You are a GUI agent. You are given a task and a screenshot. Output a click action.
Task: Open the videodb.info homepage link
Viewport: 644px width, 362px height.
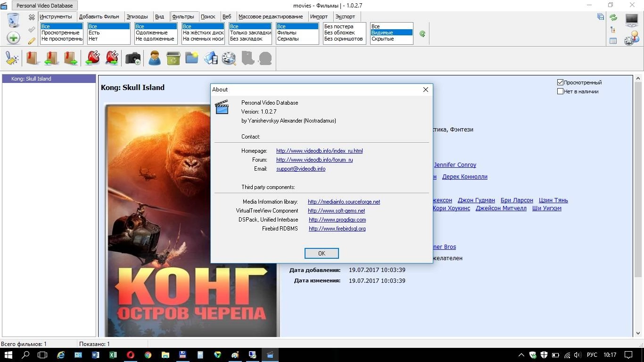(x=320, y=151)
